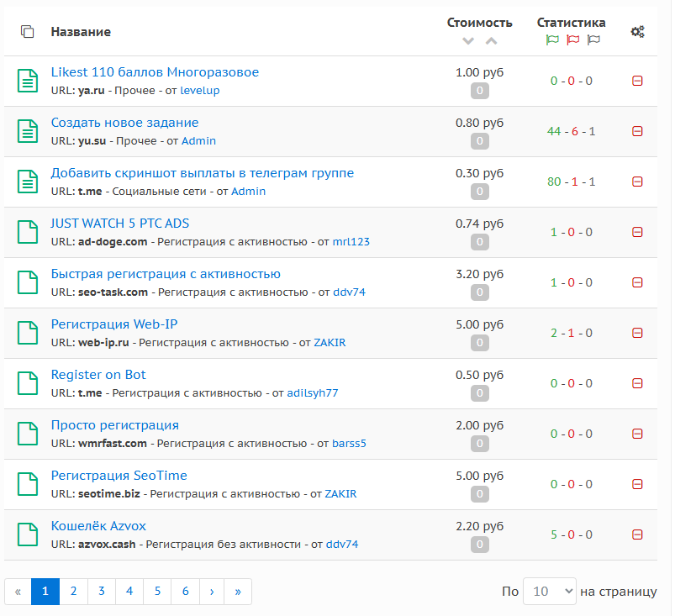The height and width of the screenshot is (616, 675).
Task: Click the red flag statistics icon
Action: 572,39
